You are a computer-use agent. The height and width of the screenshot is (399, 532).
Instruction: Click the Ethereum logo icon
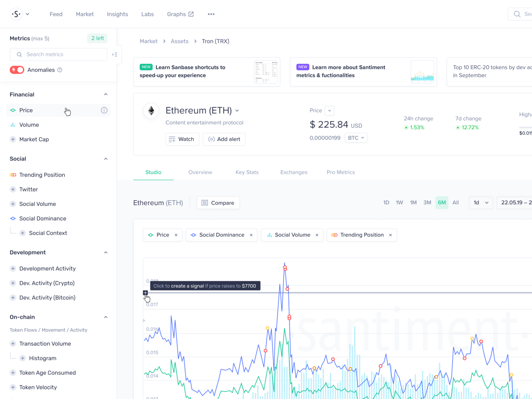(x=151, y=110)
